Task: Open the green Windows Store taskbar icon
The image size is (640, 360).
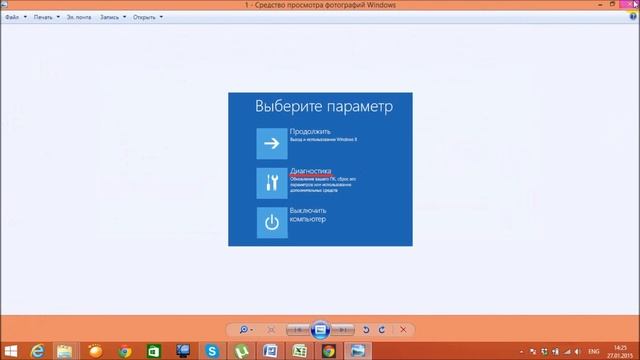Action: coord(153,351)
